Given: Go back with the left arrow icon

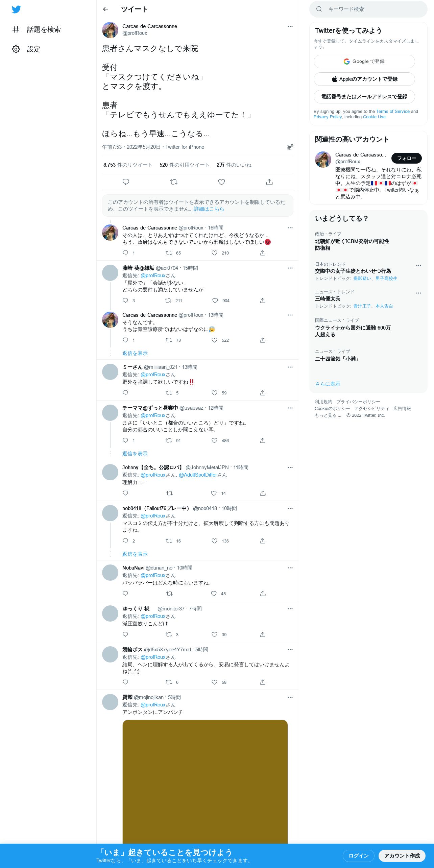Looking at the screenshot, I should [105, 9].
